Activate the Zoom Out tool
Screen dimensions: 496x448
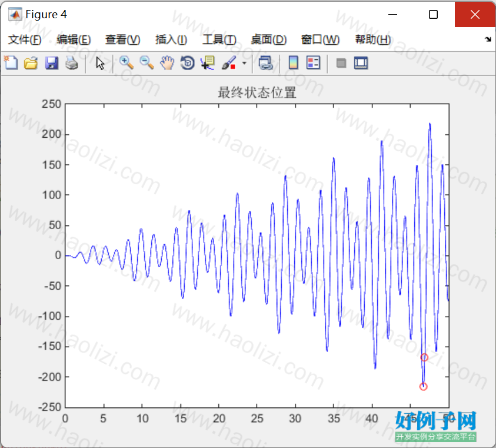point(147,63)
